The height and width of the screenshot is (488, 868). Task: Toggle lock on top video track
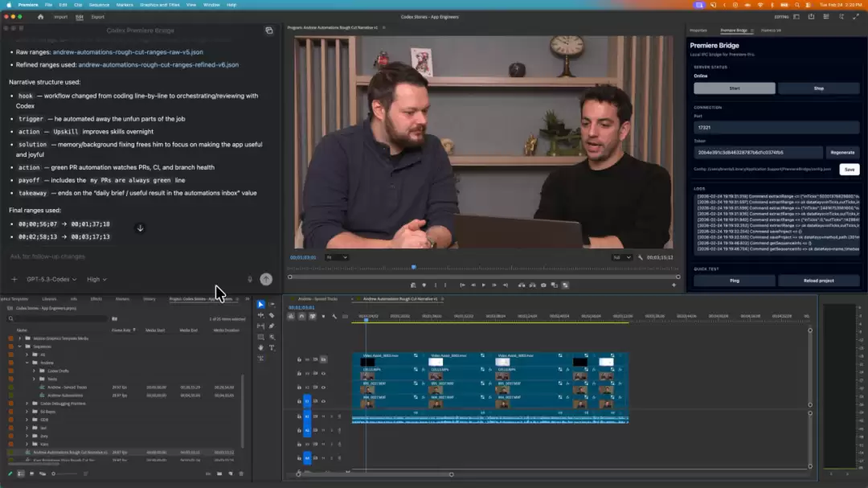coord(299,359)
